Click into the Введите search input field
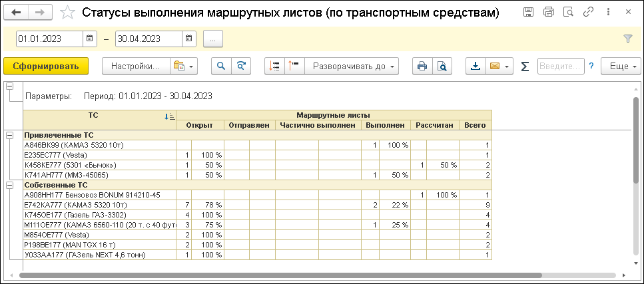Viewport: 644px width, 284px height. [559, 66]
